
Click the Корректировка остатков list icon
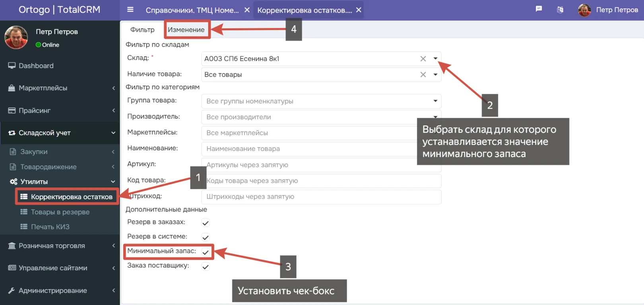tap(24, 196)
